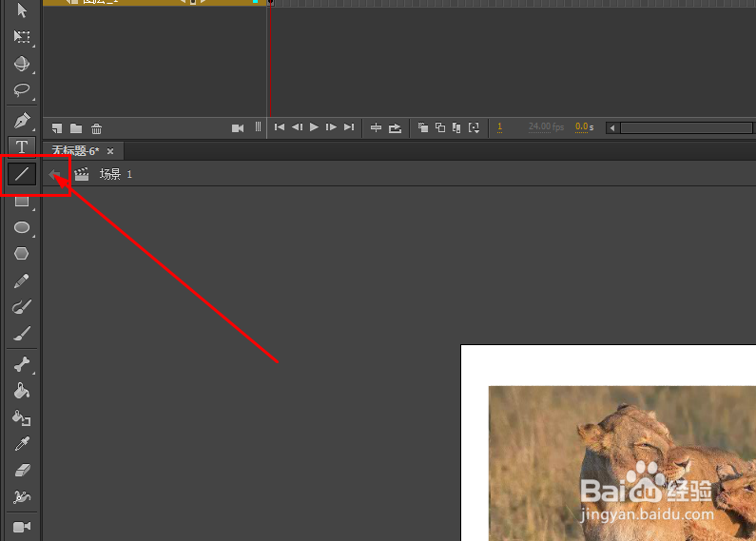Viewport: 756px width, 541px height.
Task: Go to the first frame
Action: click(280, 126)
